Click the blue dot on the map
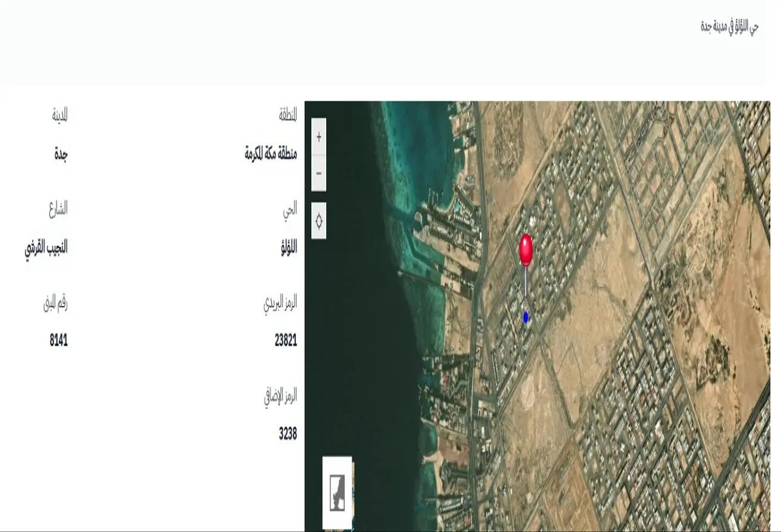 (526, 318)
